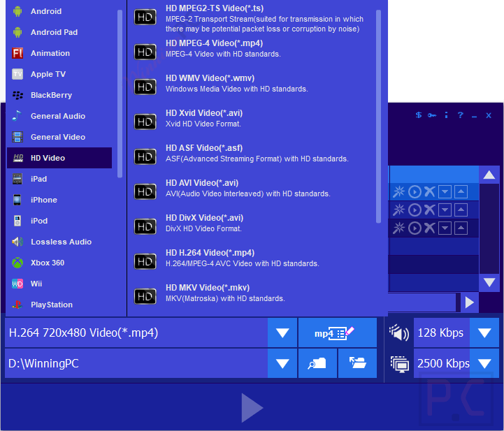The height and width of the screenshot is (431, 504).
Task: Open the mp4 profile settings editor button
Action: tap(337, 333)
